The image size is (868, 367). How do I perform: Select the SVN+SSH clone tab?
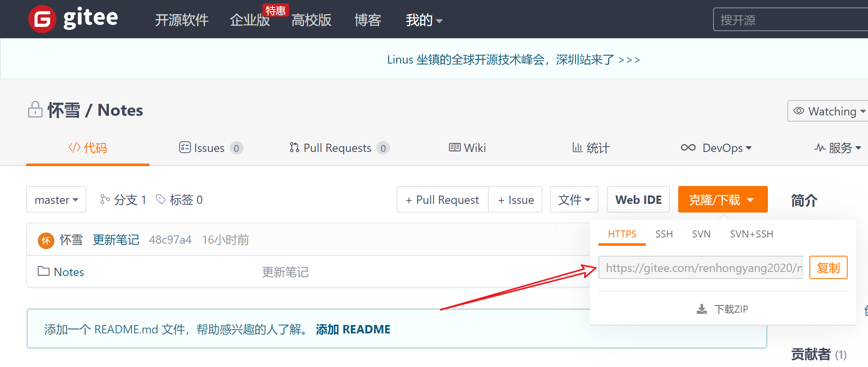[x=752, y=234]
